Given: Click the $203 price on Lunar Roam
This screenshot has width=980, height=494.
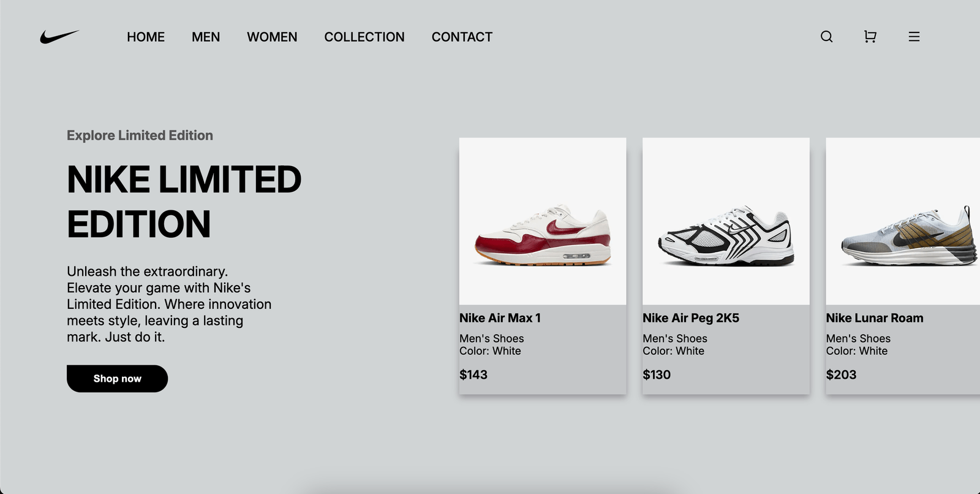Looking at the screenshot, I should tap(841, 374).
